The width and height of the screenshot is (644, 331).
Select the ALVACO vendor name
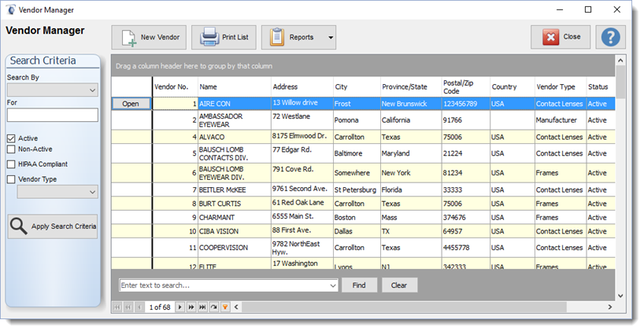[235, 137]
